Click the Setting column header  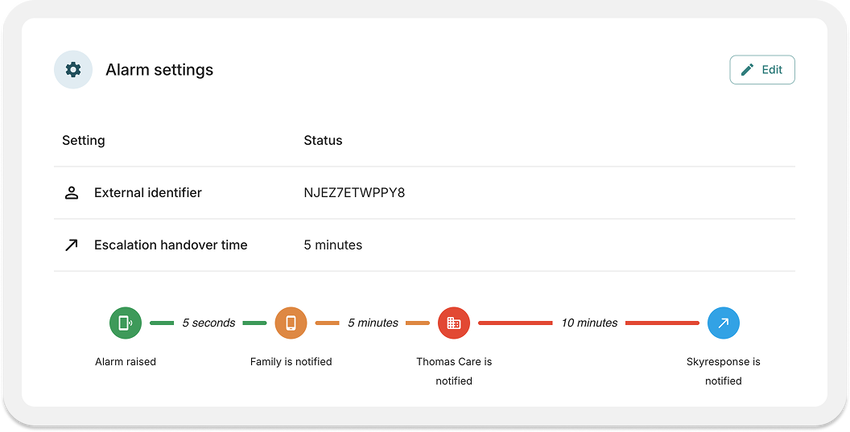(x=83, y=140)
